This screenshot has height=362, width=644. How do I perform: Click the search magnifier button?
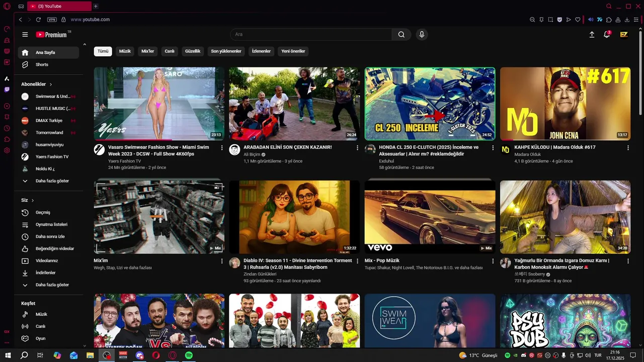tap(401, 35)
